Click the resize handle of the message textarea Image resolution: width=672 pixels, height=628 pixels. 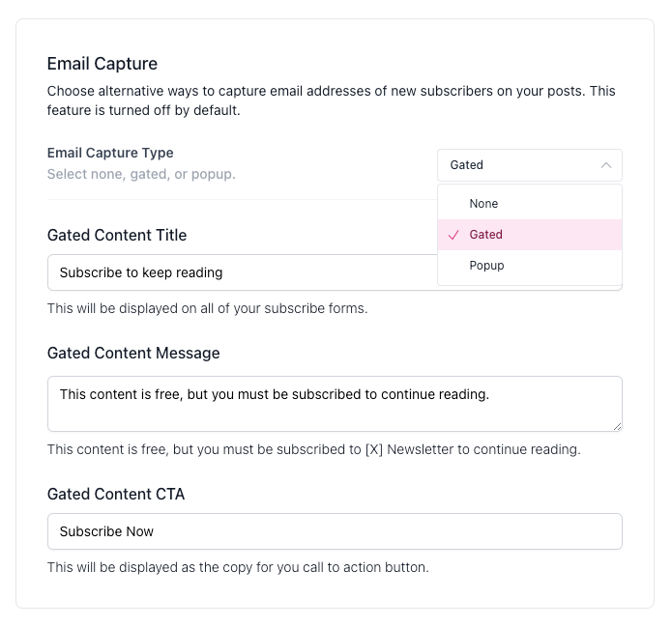(616, 425)
